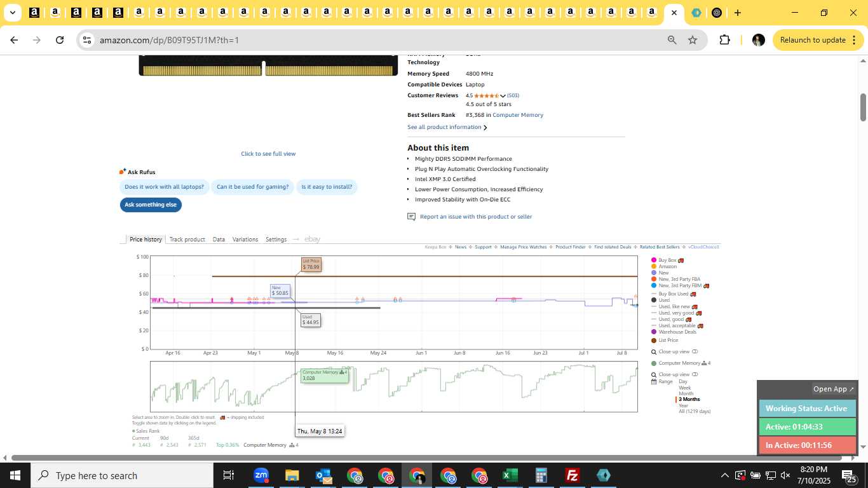This screenshot has width=868, height=488.
Task: Select the Year range option
Action: click(x=683, y=405)
